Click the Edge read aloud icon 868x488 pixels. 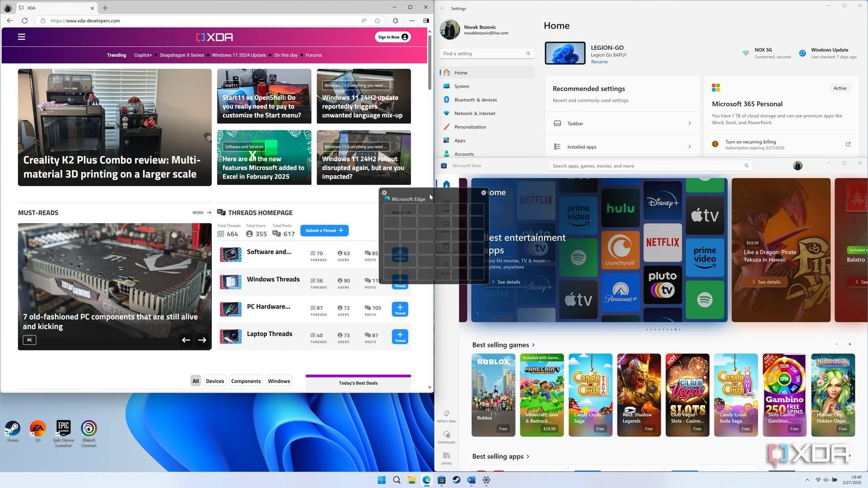[x=364, y=20]
